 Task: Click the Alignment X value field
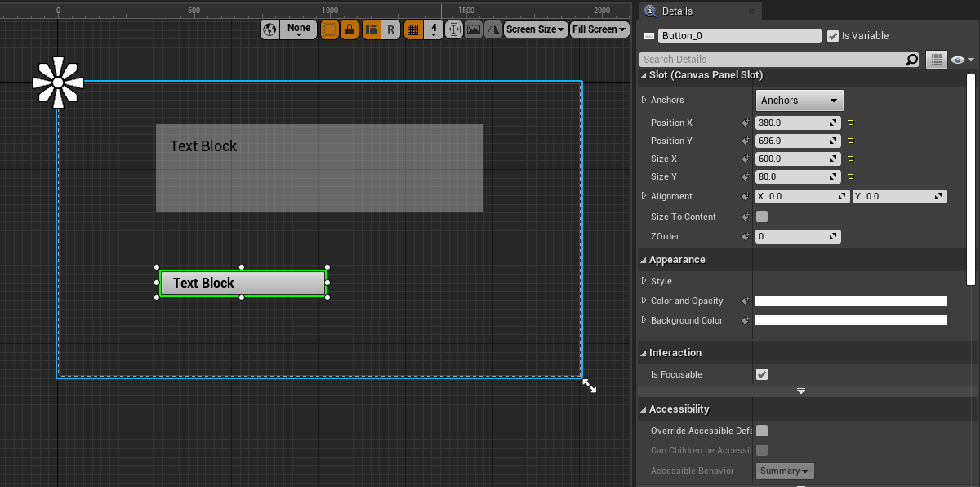tap(802, 197)
